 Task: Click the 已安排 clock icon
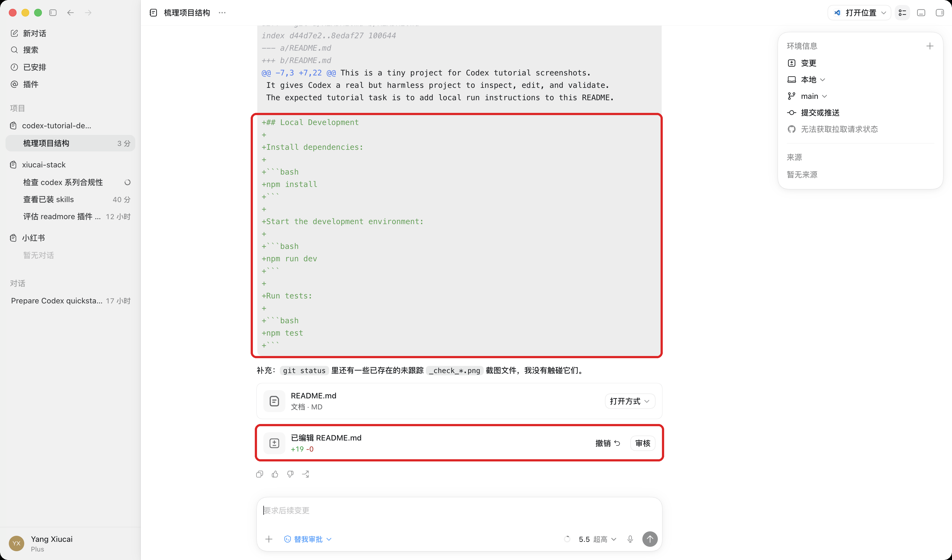[14, 67]
